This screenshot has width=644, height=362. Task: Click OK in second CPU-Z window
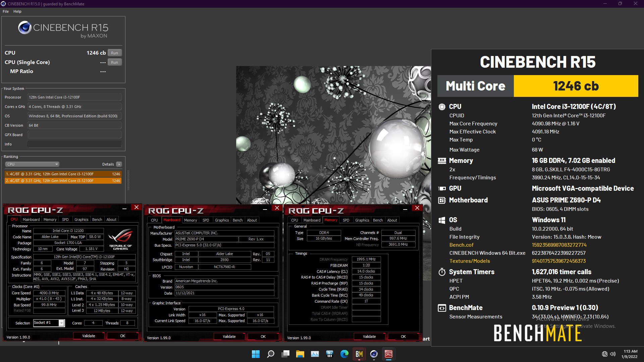263,337
